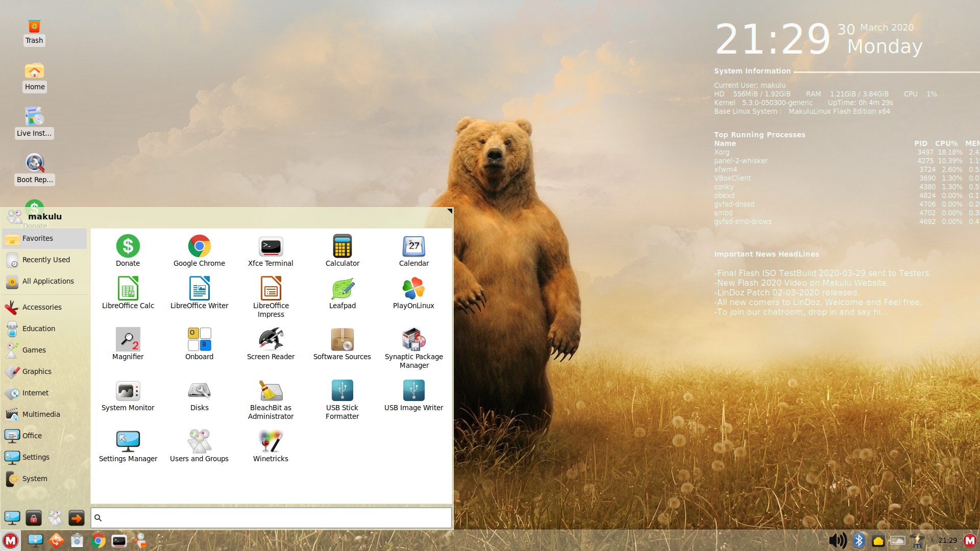Open the Office category
Viewport: 980px width, 551px height.
pyautogui.click(x=44, y=436)
